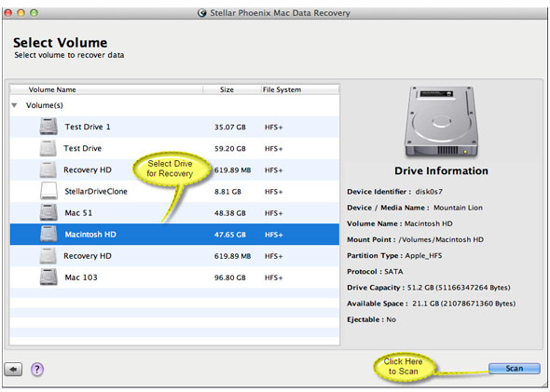Sort by Volume Name column header
This screenshot has height=392, width=550.
tap(106, 89)
